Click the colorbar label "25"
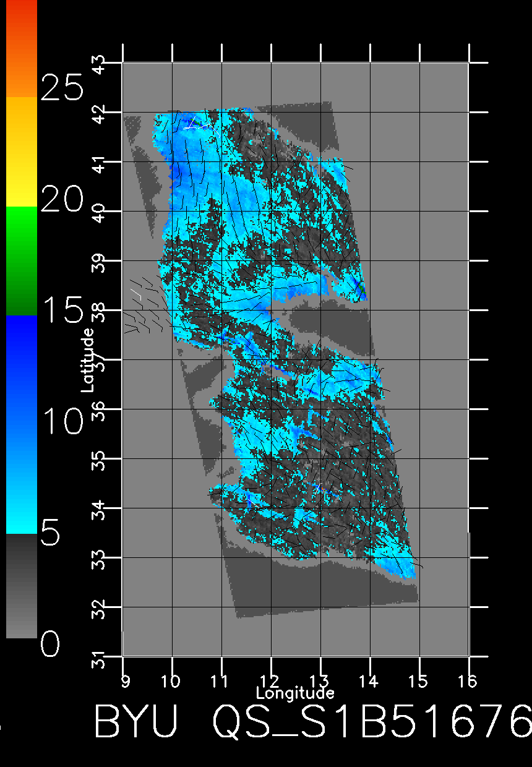This screenshot has height=767, width=532. coord(61,87)
